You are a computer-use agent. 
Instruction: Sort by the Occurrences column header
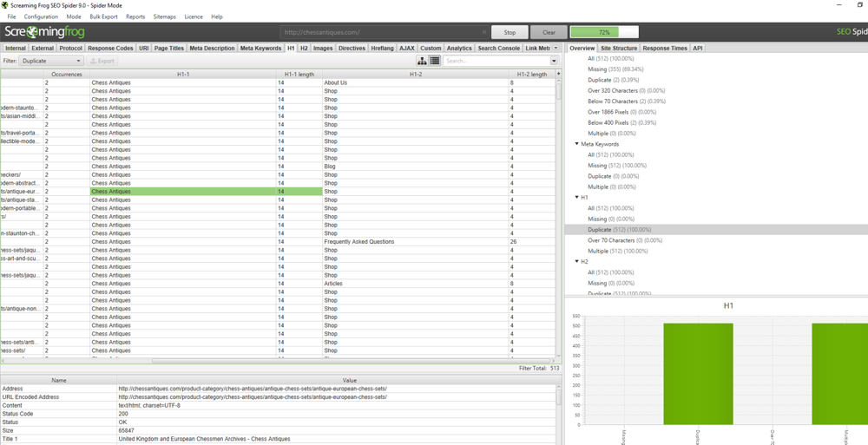67,75
